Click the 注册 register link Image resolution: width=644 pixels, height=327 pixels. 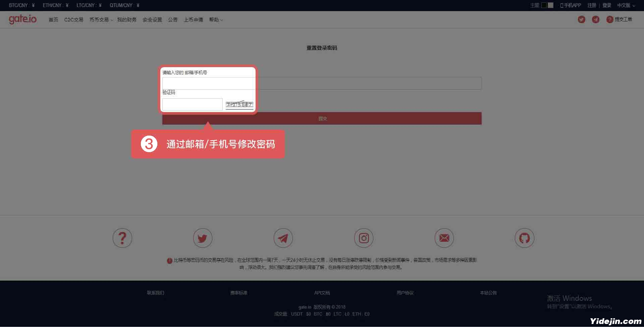click(592, 5)
